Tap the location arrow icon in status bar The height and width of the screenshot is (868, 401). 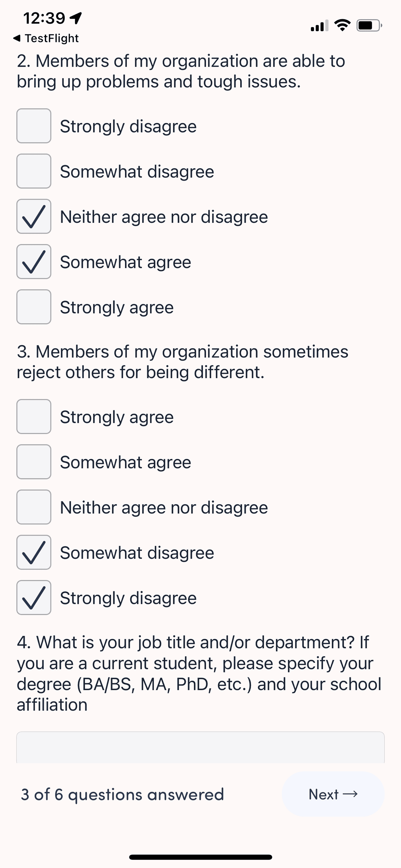tap(76, 18)
